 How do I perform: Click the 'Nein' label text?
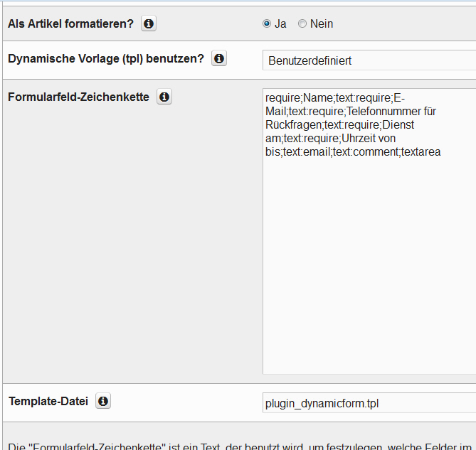(322, 24)
